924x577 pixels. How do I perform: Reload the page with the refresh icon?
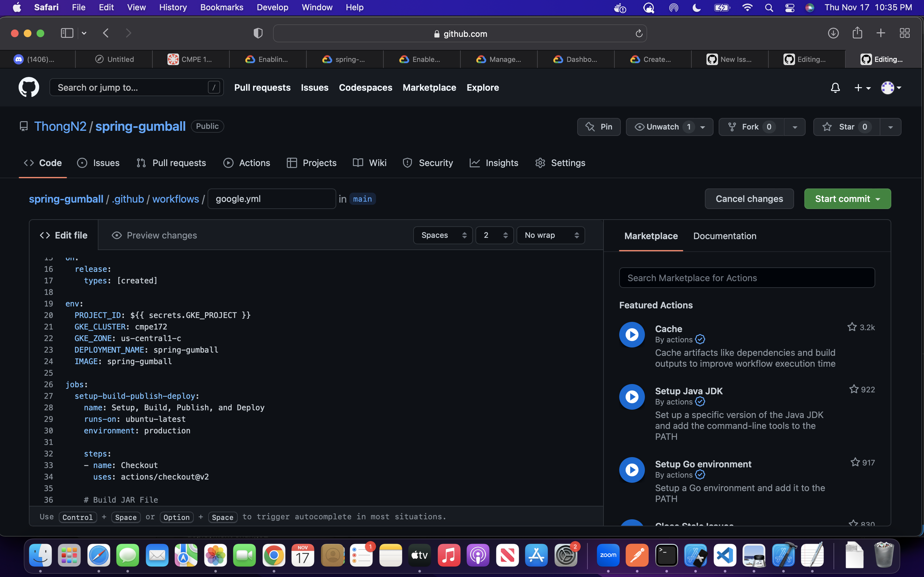coord(639,34)
